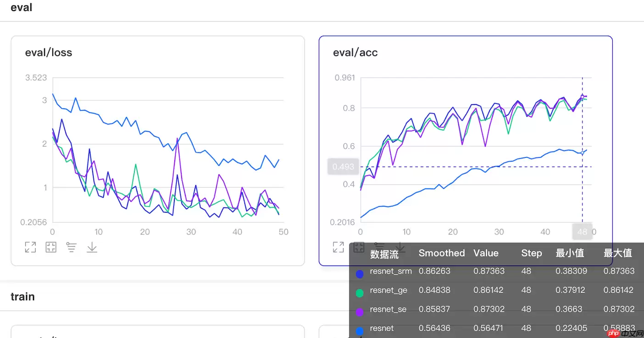This screenshot has height=338, width=644.
Task: Maximize the eval/acc chart
Action: 338,247
